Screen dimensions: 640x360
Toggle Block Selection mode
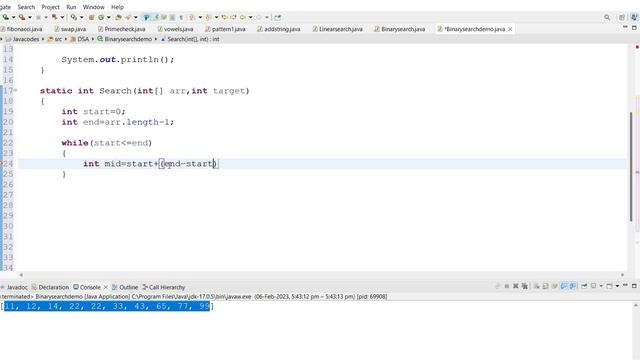click(x=172, y=17)
